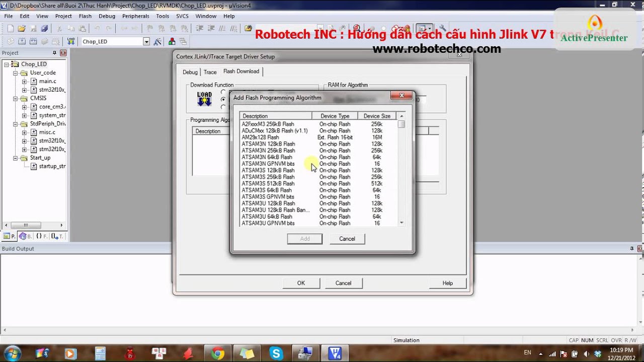Click the Find in Files toolbar icon

pyautogui.click(x=248, y=29)
